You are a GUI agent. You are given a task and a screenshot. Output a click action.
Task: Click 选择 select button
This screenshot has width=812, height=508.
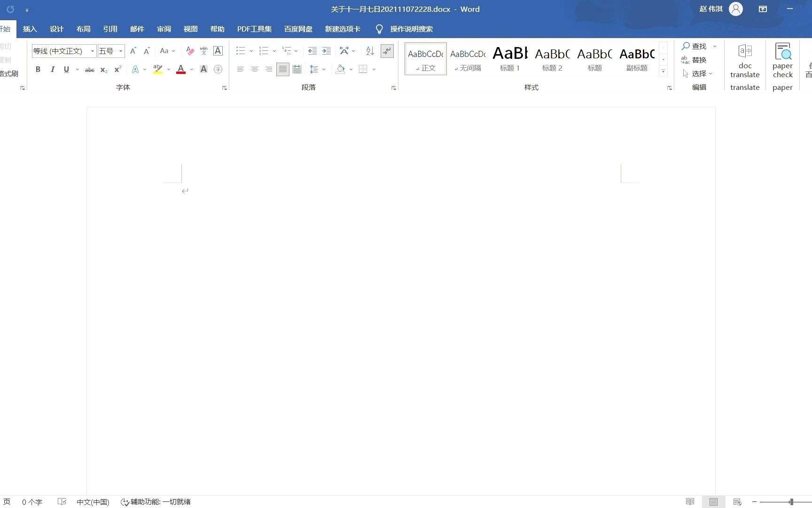(698, 73)
